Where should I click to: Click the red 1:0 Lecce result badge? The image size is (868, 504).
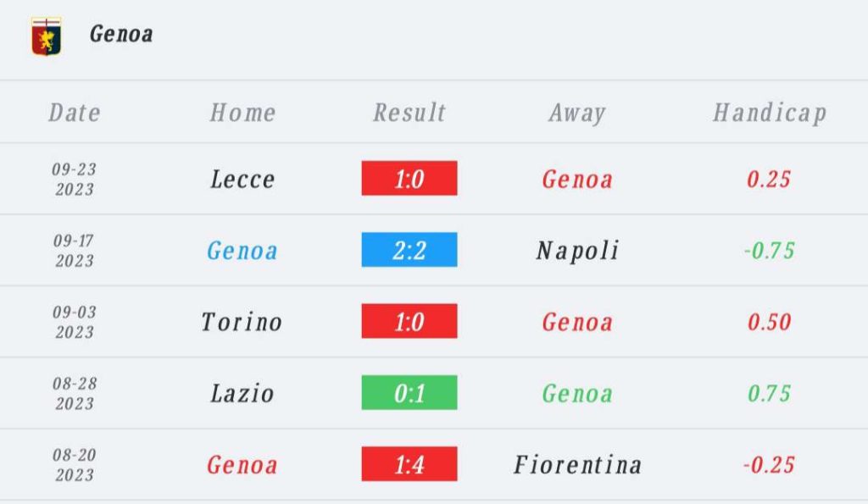tap(409, 179)
